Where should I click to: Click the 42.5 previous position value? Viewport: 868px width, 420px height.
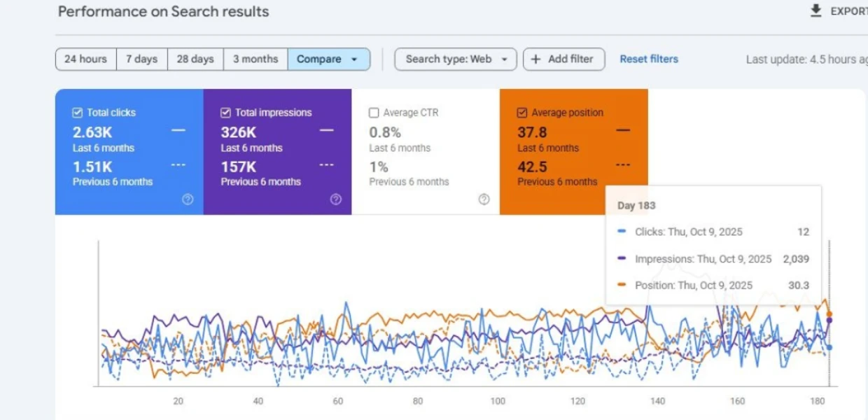coord(532,167)
